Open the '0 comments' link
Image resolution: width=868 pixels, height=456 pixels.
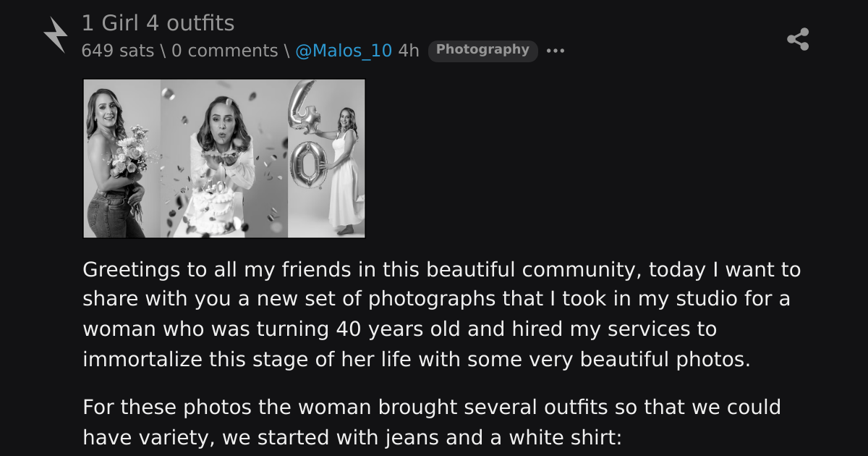(224, 51)
